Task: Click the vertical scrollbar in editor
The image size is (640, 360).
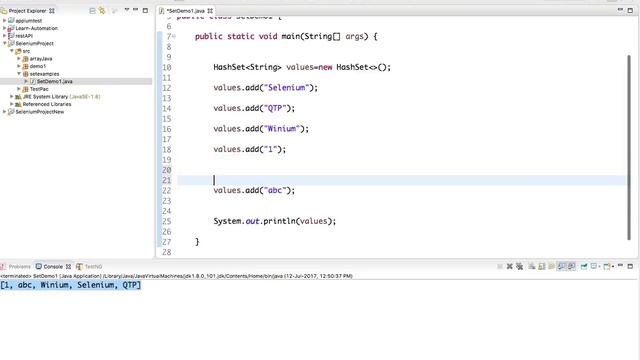Action: coord(629,147)
